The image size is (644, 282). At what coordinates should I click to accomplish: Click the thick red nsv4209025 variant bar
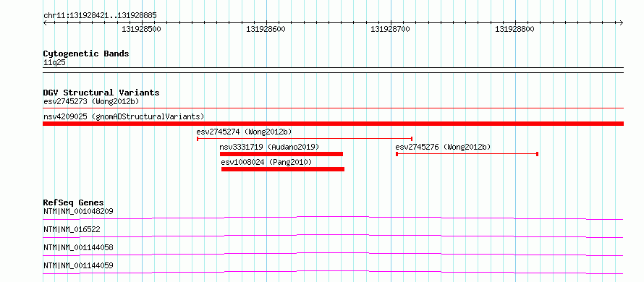pos(333,124)
